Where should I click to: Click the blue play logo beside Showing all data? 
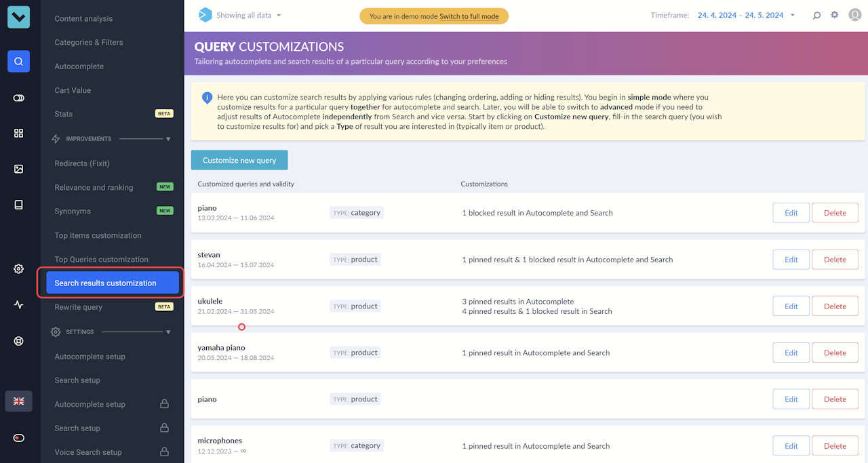(205, 15)
